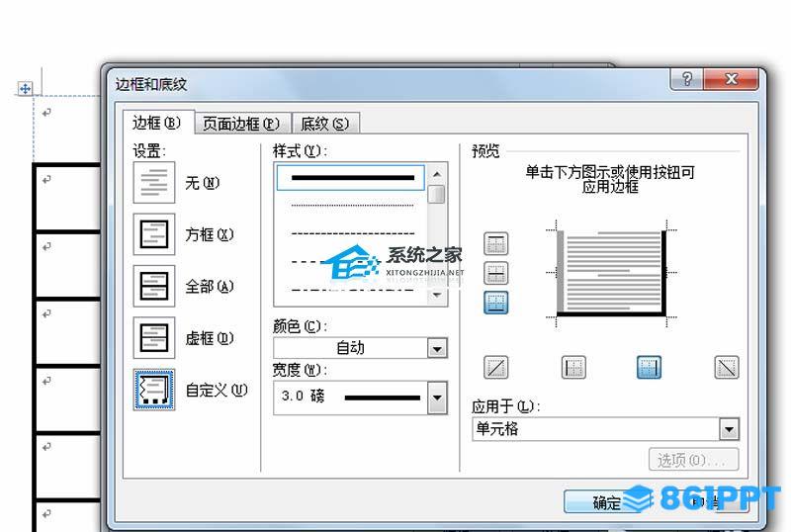Select the 无 (None) border setting icon
Screen dimensions: 791x532
pyautogui.click(x=154, y=182)
